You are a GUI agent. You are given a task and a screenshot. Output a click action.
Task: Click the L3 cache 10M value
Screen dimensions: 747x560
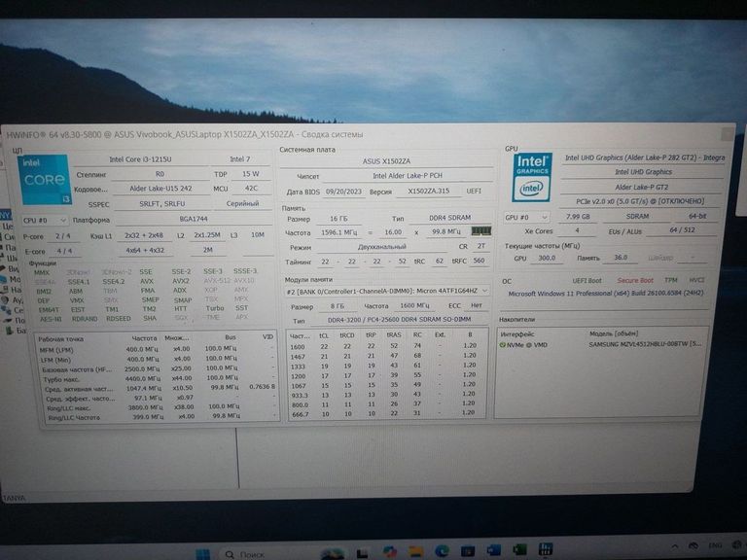pyautogui.click(x=258, y=234)
